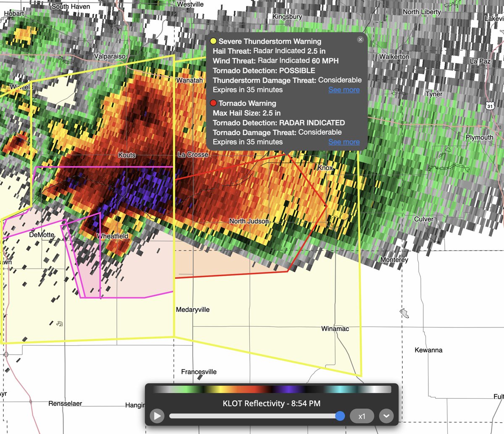The image size is (504, 434).
Task: Open See more for Tornado Warning
Action: tap(344, 142)
